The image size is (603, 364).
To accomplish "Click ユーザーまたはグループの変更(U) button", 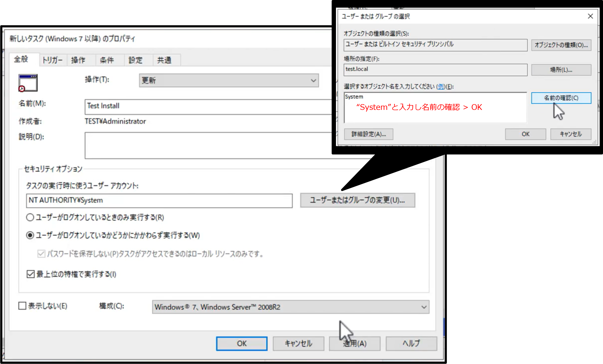I will pos(358,200).
